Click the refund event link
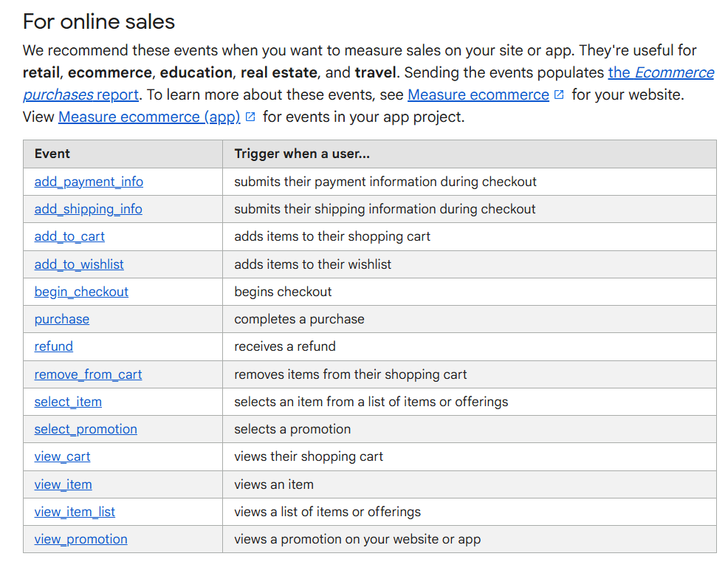 (x=53, y=346)
